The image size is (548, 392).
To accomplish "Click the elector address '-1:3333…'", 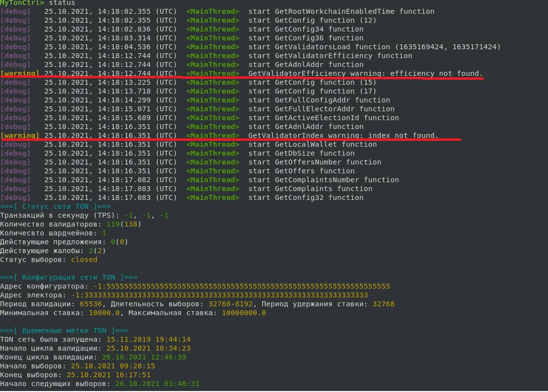I will point(219,295).
